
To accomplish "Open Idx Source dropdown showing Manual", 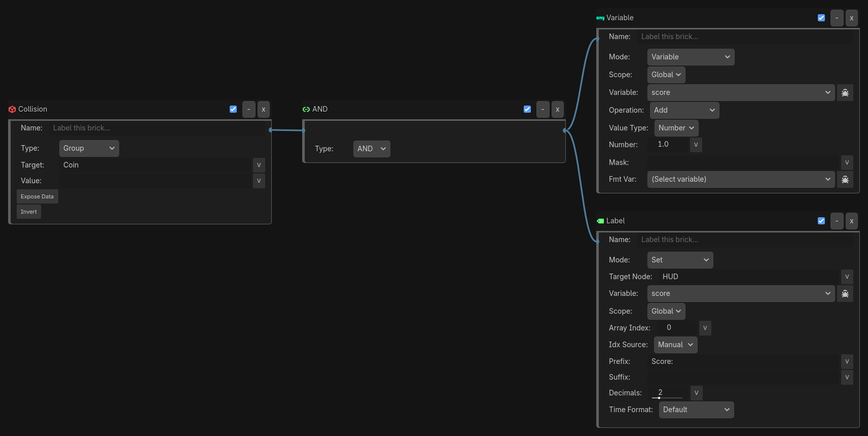I will tap(675, 345).
